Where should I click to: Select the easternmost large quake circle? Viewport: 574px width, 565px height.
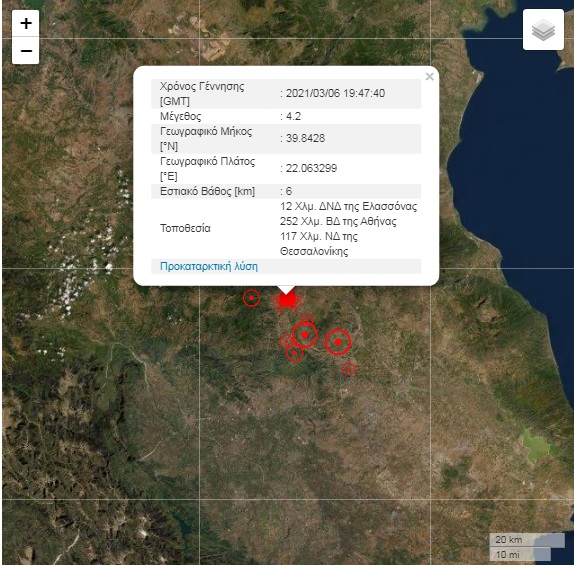[338, 342]
